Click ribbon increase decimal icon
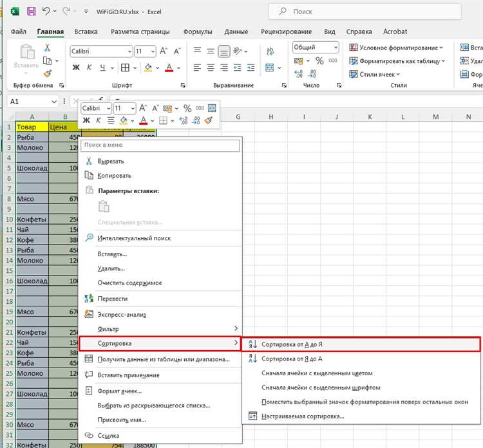The image size is (483, 448). (x=298, y=73)
